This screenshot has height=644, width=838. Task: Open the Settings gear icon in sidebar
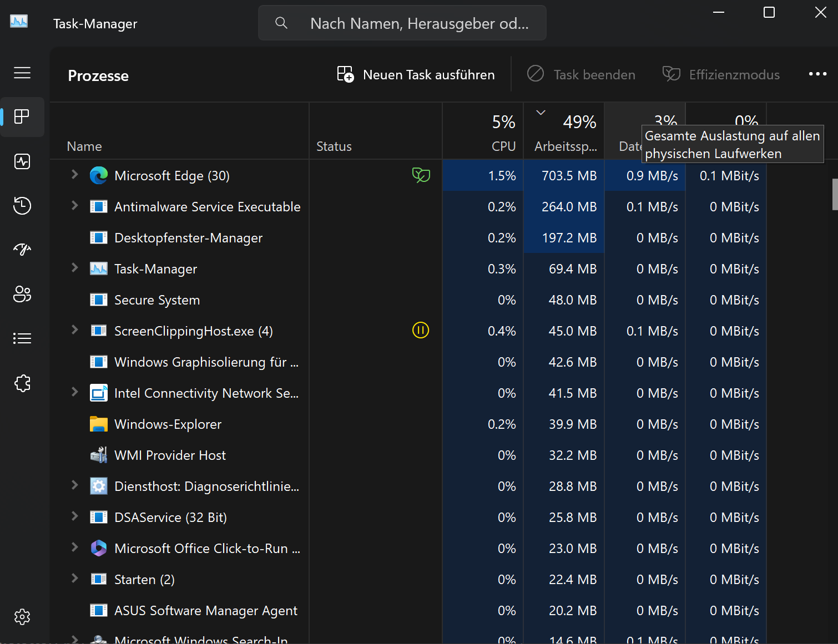tap(22, 616)
